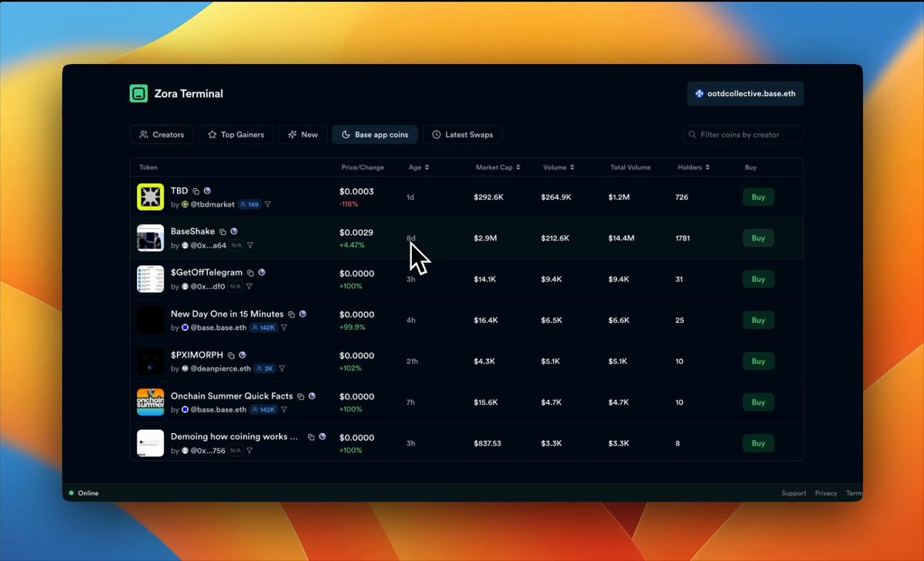This screenshot has width=924, height=561.
Task: Sort the table by Volume column
Action: tap(558, 167)
